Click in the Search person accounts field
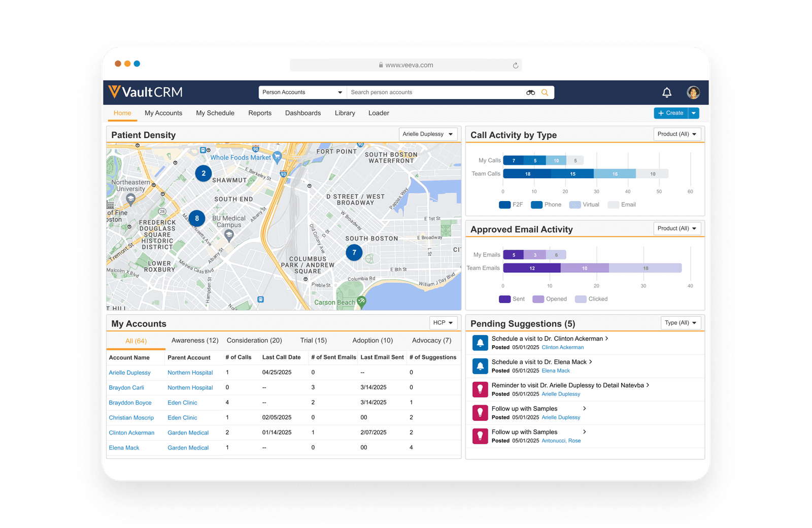Screen dimensions: 812x528 tap(436, 92)
